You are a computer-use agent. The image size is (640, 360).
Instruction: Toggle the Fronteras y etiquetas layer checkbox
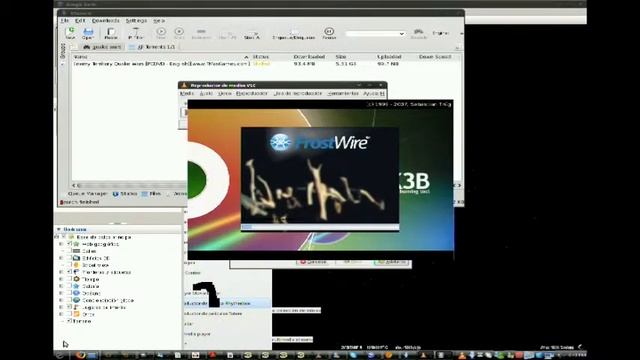[69, 272]
